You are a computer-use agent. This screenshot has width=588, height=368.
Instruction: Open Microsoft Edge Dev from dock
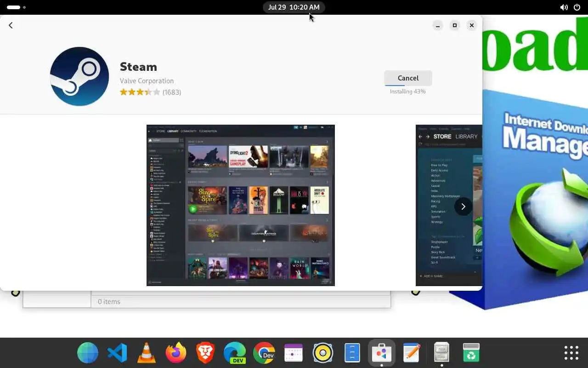[x=235, y=353]
